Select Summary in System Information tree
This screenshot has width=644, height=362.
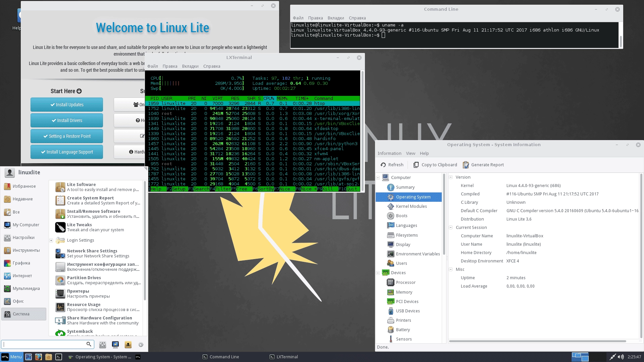[x=405, y=187]
